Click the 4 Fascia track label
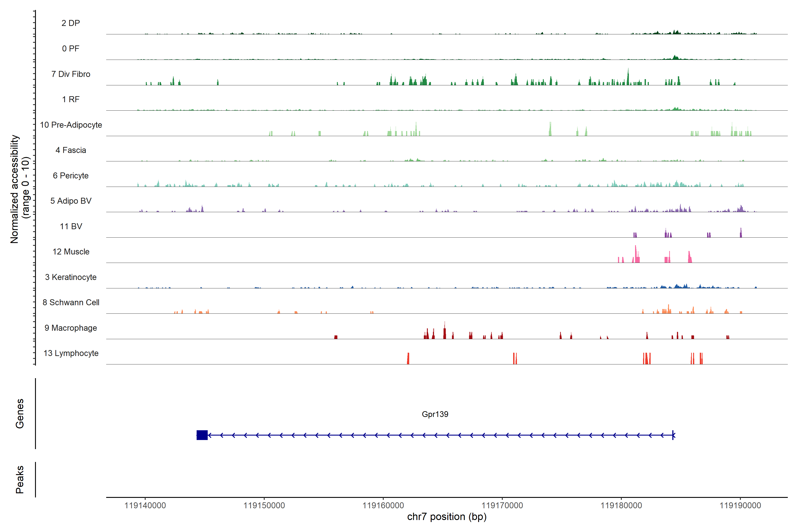 [x=70, y=150]
